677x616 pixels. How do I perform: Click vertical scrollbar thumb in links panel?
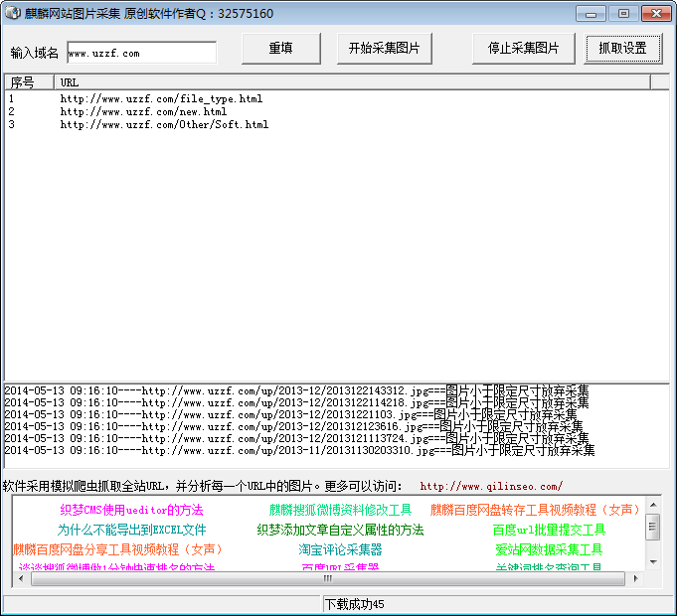[653, 527]
